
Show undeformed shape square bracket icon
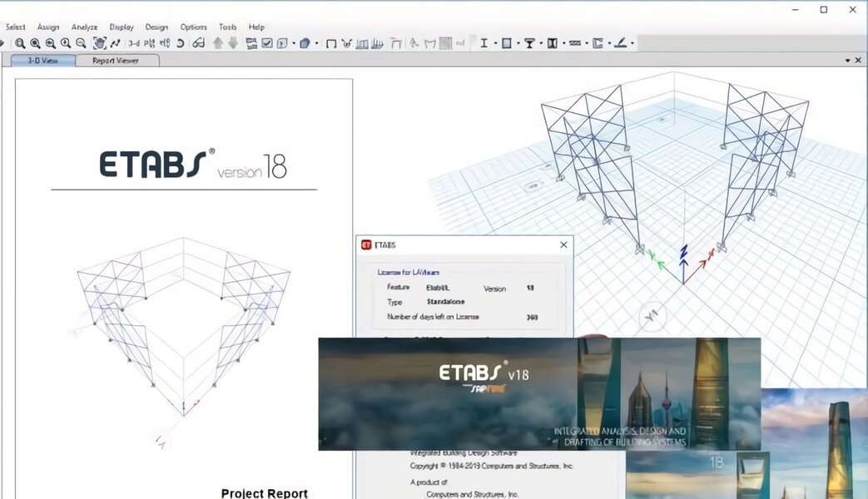[x=331, y=44]
